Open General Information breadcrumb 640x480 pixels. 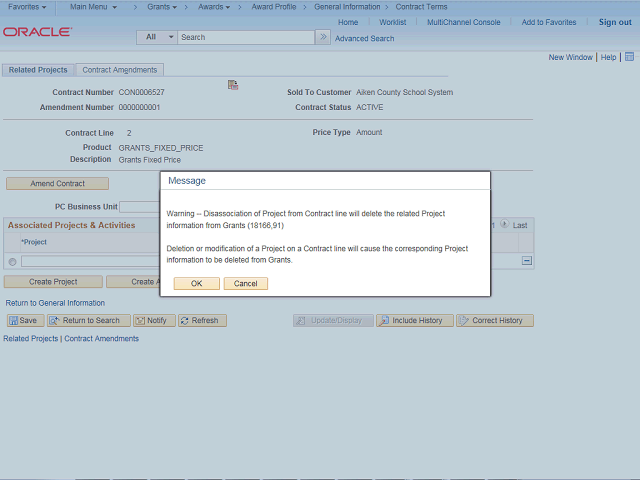tap(347, 7)
